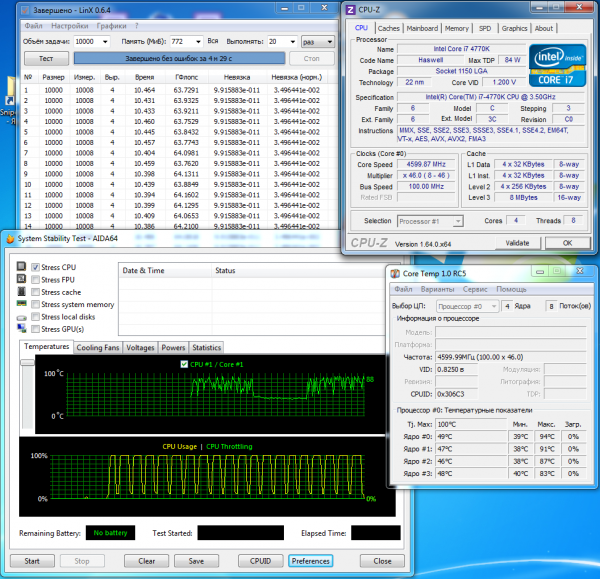Switch to Cooling Fans tab in AIDA64
The height and width of the screenshot is (579, 600).
[98, 347]
